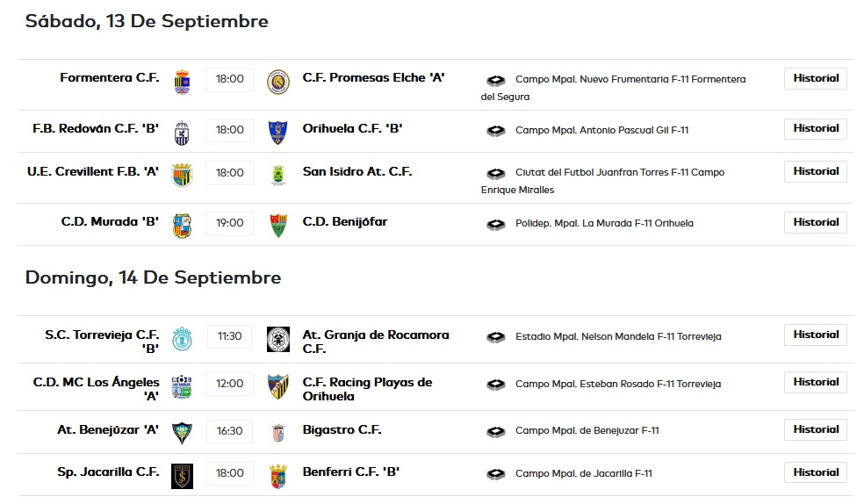The width and height of the screenshot is (857, 504).
Task: Open the C.F. Racing Playas de Orihuela link
Action: point(367,389)
